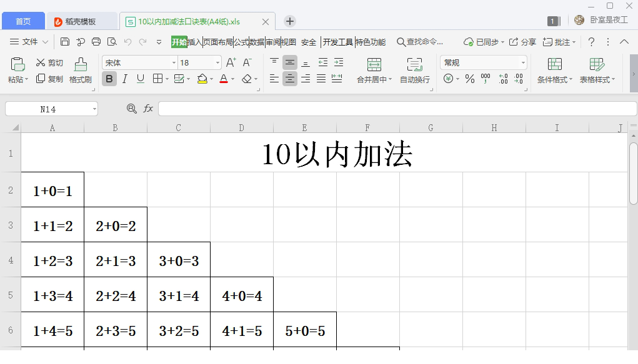Collapse the ribbon with chevron
Viewport: 638px width, 364px height.
[x=624, y=41]
